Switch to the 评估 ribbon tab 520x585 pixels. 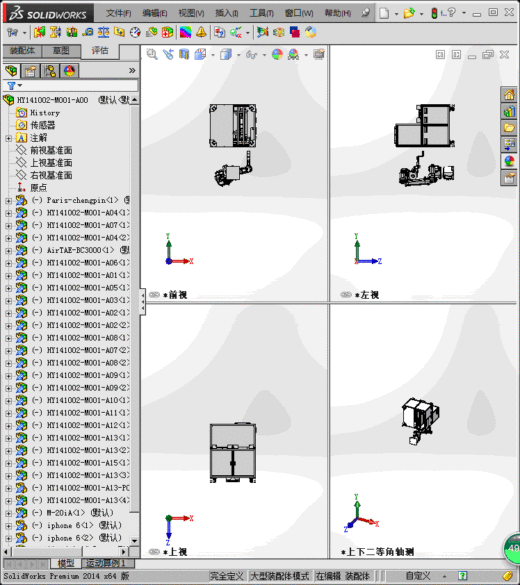pyautogui.click(x=100, y=50)
